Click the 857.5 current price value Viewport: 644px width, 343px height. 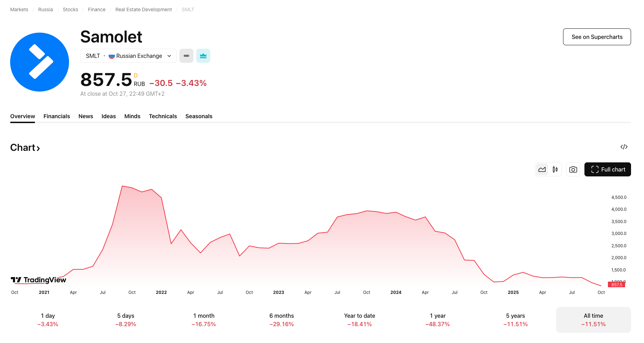106,80
